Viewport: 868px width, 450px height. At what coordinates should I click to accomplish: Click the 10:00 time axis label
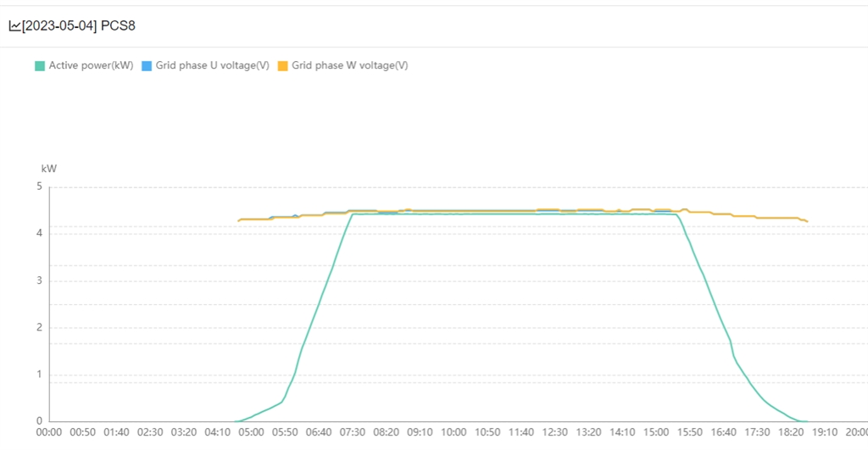pyautogui.click(x=453, y=432)
